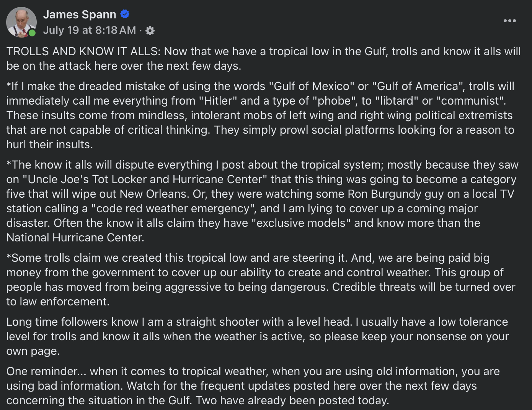The image size is (532, 410).
Task: Click the paragraph starting "*The know it alls"
Action: [x=262, y=201]
